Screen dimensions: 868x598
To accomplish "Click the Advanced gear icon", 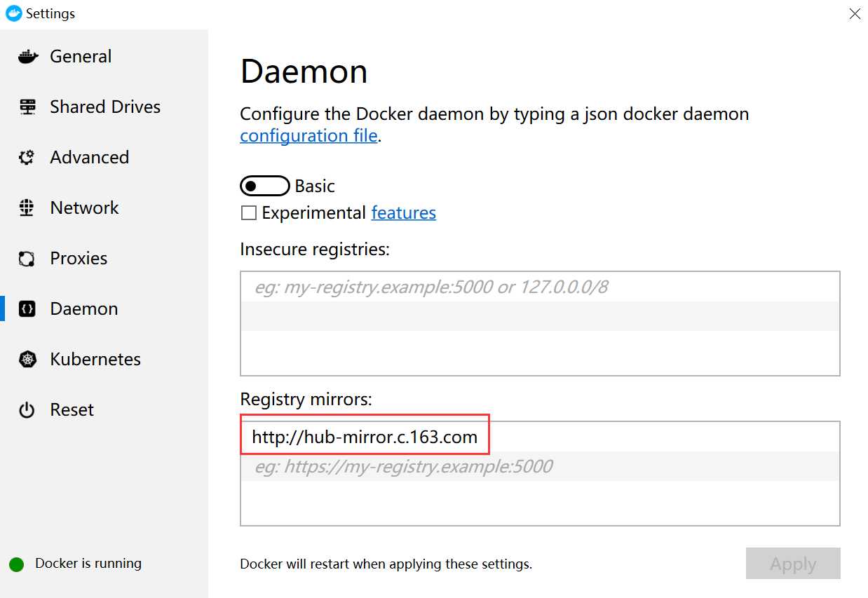I will tap(27, 158).
